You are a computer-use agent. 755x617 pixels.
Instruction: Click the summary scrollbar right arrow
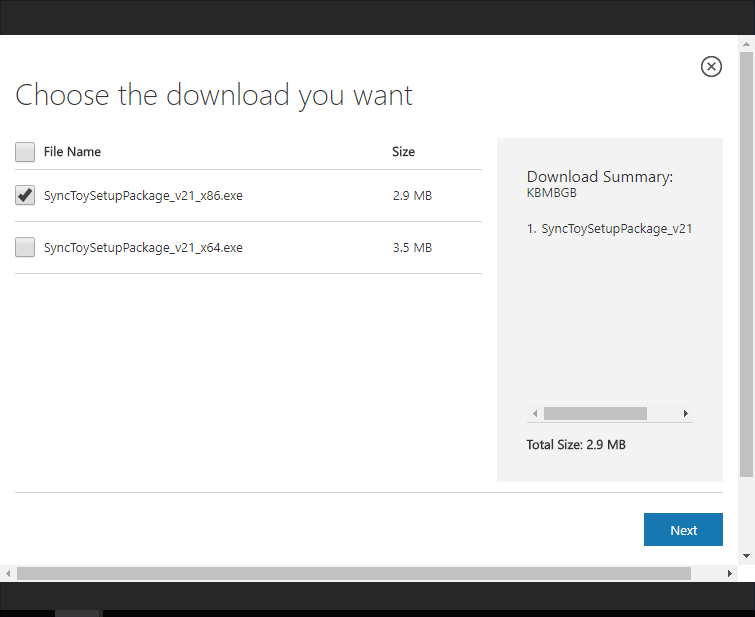[686, 413]
